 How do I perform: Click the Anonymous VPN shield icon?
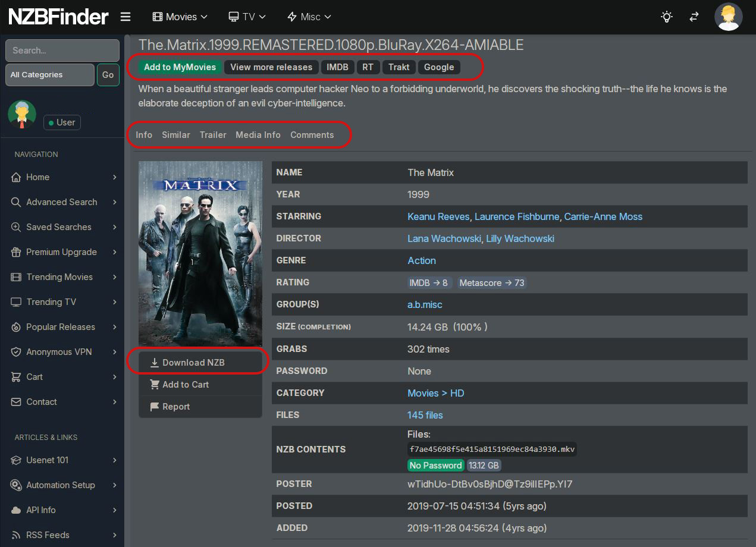(x=16, y=352)
